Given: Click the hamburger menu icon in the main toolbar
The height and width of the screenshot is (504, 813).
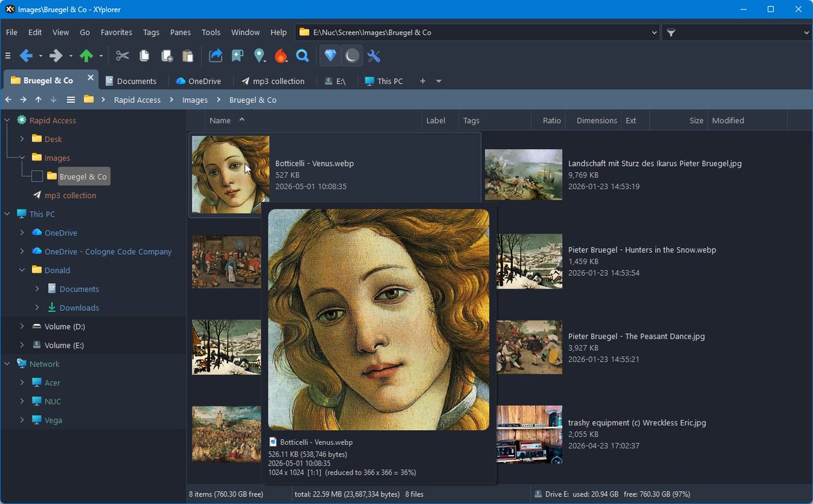Looking at the screenshot, I should [8, 56].
